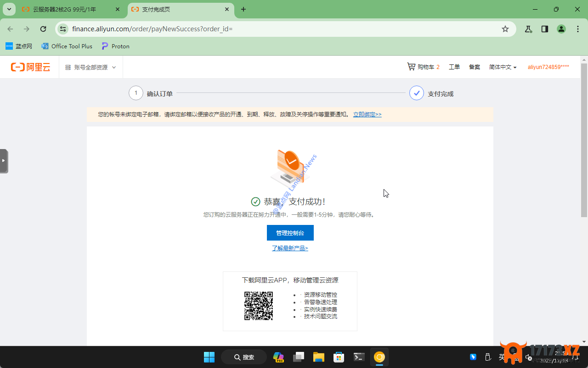Expand the 简体中文 language dropdown
Screen dimensions: 588x368
coord(503,67)
